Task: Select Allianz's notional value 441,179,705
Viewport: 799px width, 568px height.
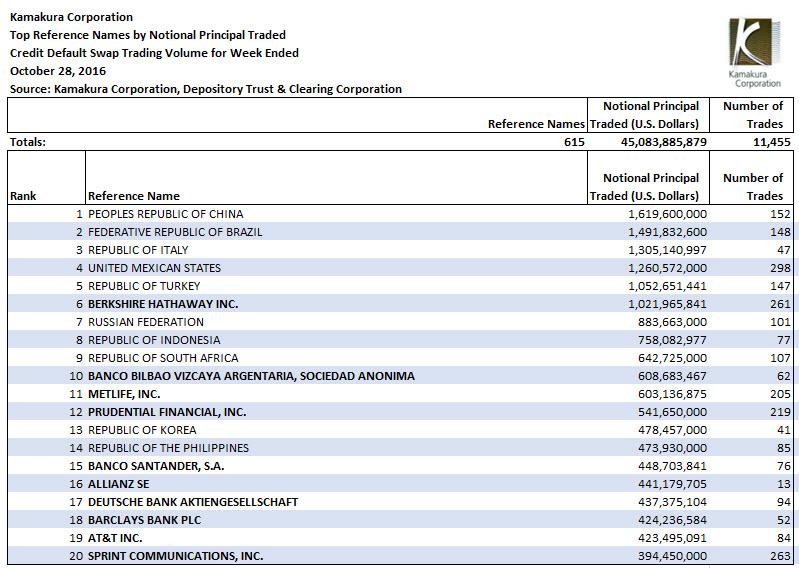Action: (673, 484)
